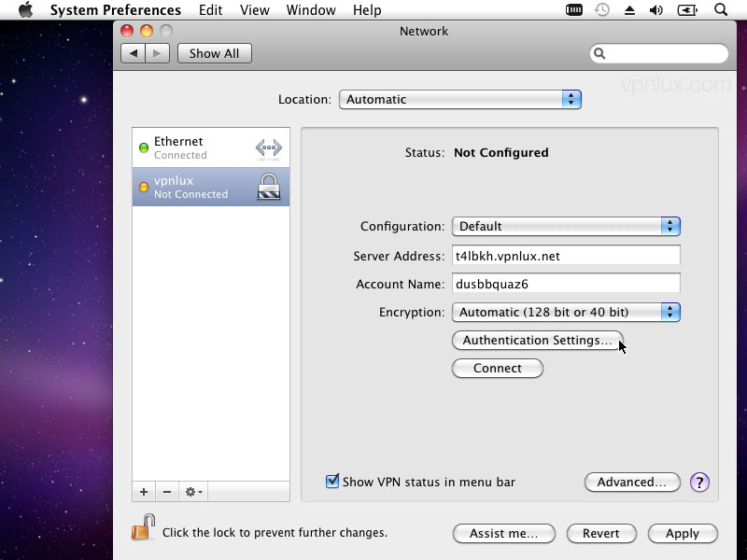Image resolution: width=747 pixels, height=560 pixels.
Task: Open the gear action menu
Action: coord(193,492)
